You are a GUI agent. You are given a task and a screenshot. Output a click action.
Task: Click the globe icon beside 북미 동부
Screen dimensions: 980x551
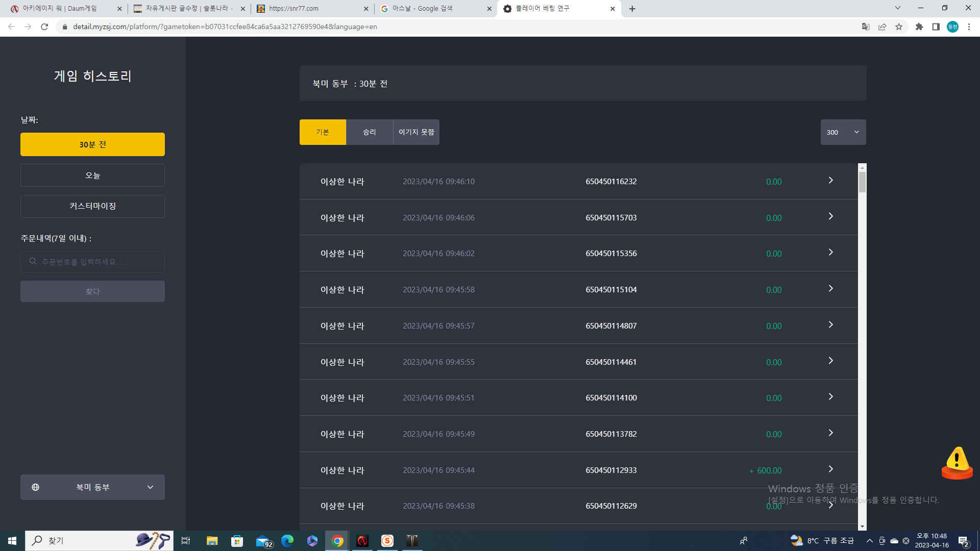pos(36,487)
